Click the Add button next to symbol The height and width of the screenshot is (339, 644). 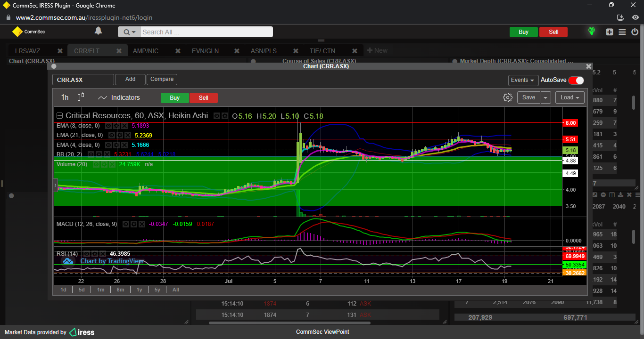130,79
